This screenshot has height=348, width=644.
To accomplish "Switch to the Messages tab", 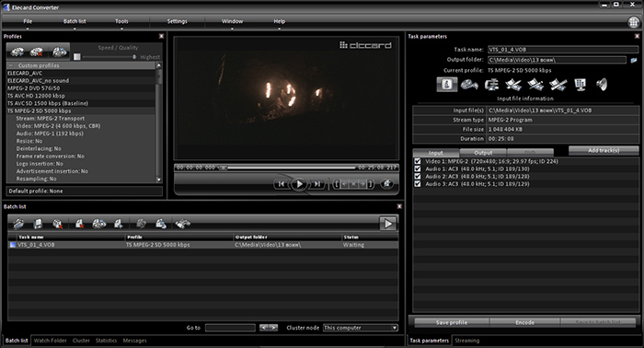I will [x=134, y=341].
